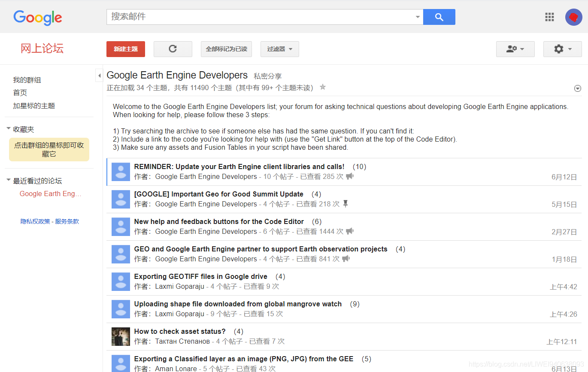Open Important Geo for Good Summit Update topic

pos(219,194)
